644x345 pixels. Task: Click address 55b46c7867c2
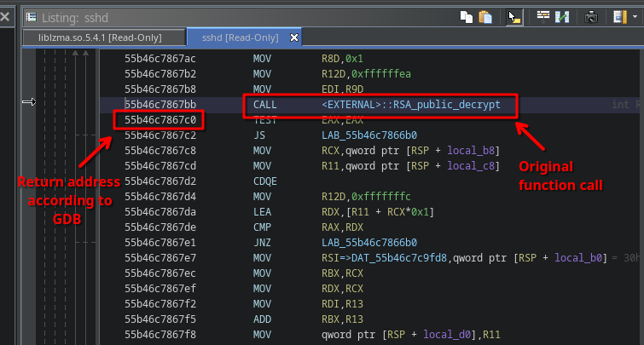point(160,135)
